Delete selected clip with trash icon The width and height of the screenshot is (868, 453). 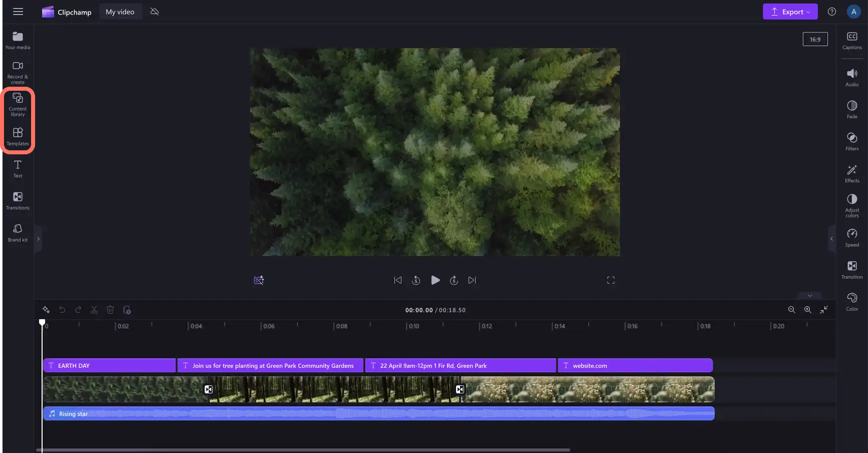pos(110,310)
